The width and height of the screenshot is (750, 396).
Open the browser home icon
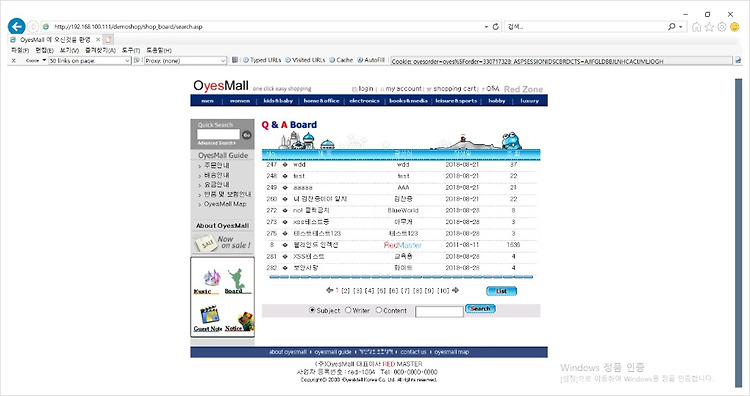(696, 27)
